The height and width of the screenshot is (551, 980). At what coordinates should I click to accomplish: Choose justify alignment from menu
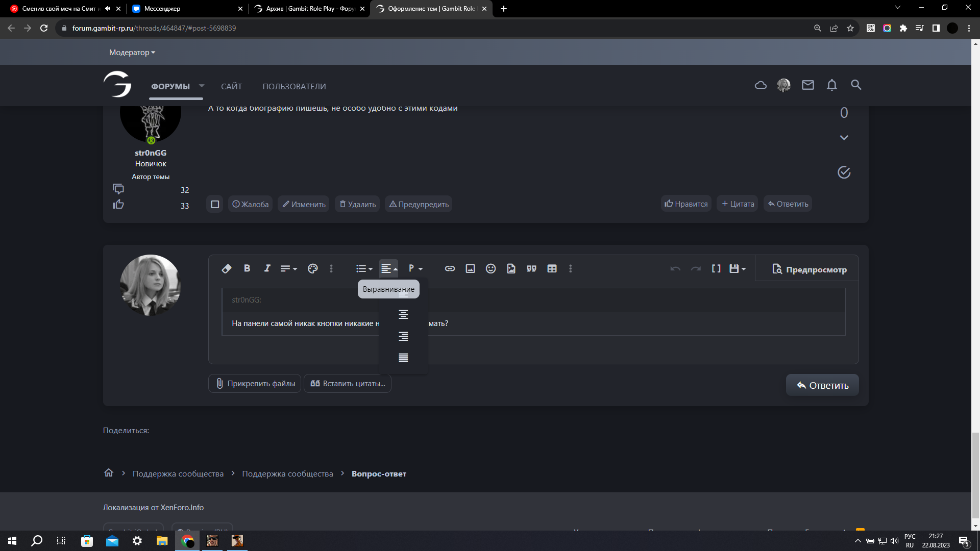click(x=403, y=358)
